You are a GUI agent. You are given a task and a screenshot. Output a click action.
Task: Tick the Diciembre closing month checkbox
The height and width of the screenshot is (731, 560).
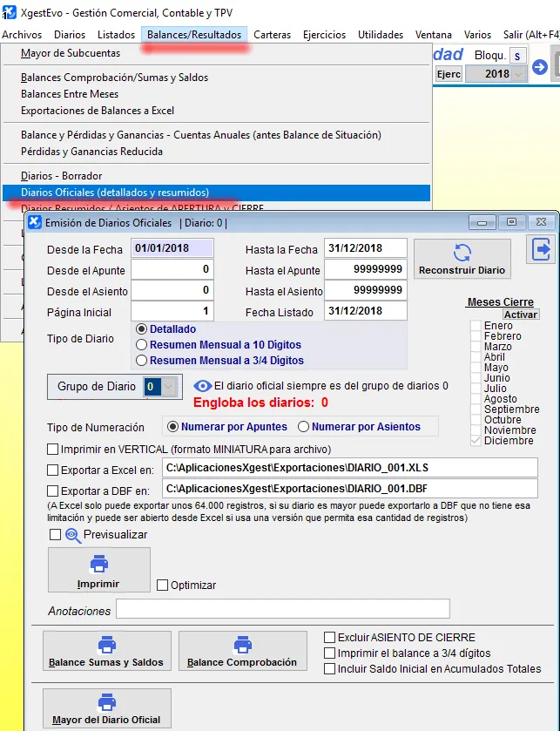pyautogui.click(x=476, y=441)
